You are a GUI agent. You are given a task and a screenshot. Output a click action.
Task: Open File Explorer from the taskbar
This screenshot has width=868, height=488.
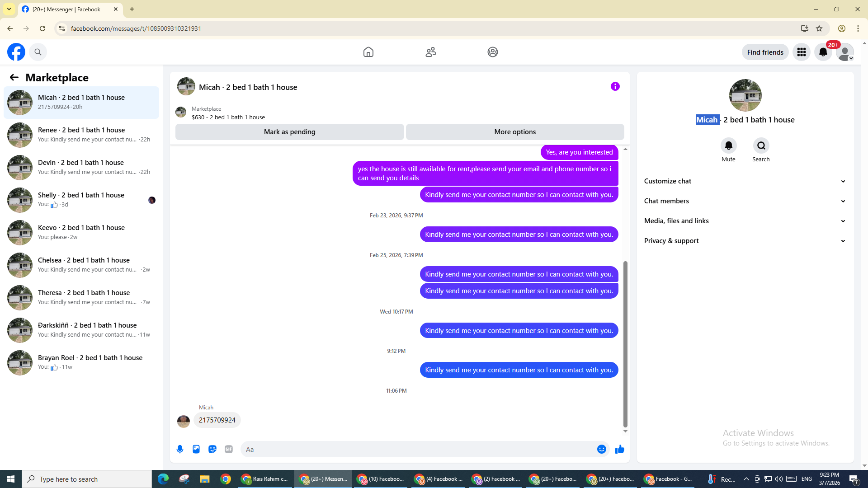tap(205, 479)
